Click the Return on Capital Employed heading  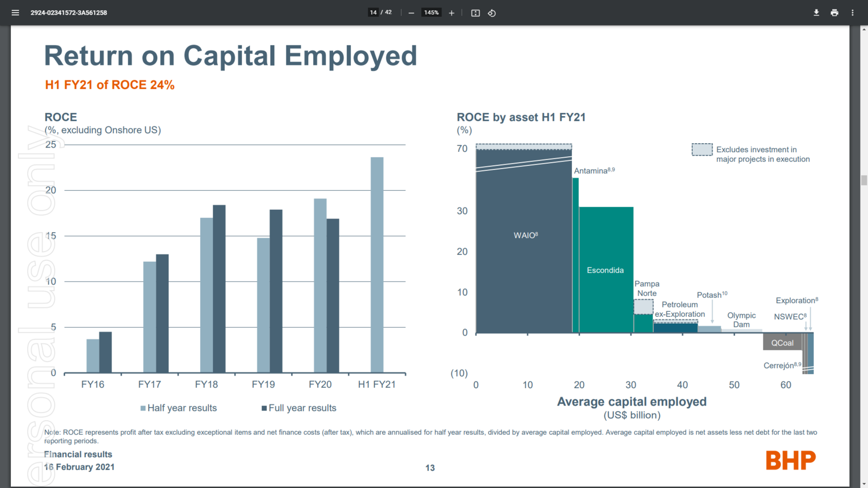[x=231, y=56]
